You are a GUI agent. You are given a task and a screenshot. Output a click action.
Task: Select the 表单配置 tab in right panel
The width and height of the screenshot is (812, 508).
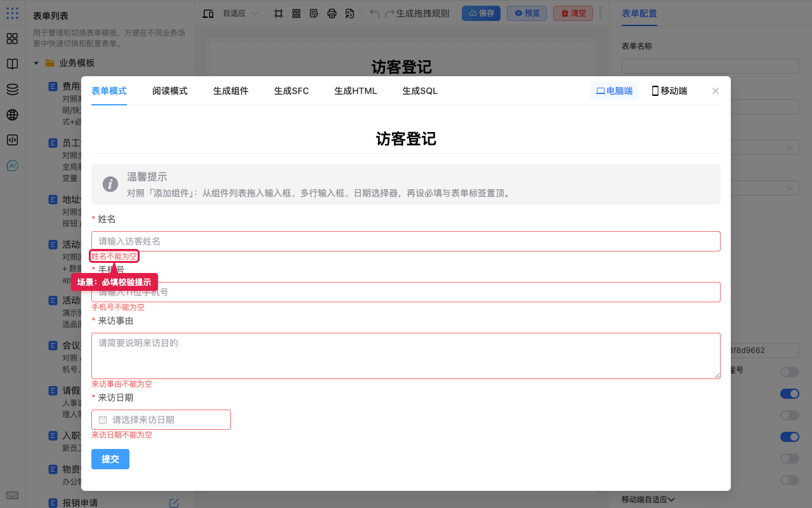click(639, 13)
